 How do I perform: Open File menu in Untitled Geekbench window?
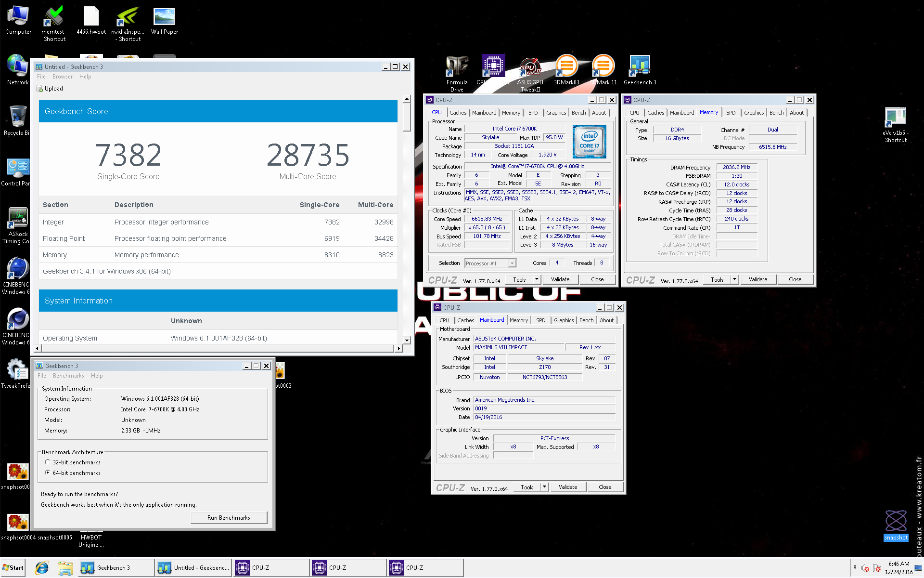(41, 77)
